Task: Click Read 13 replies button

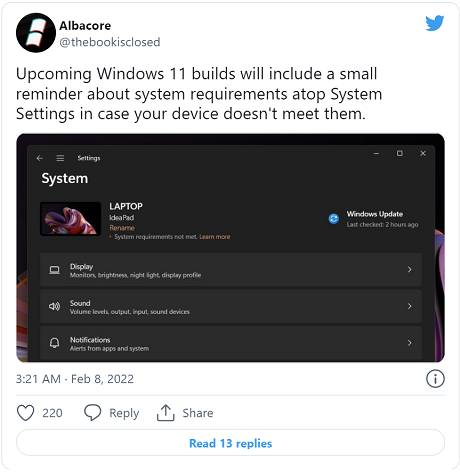Action: [230, 443]
